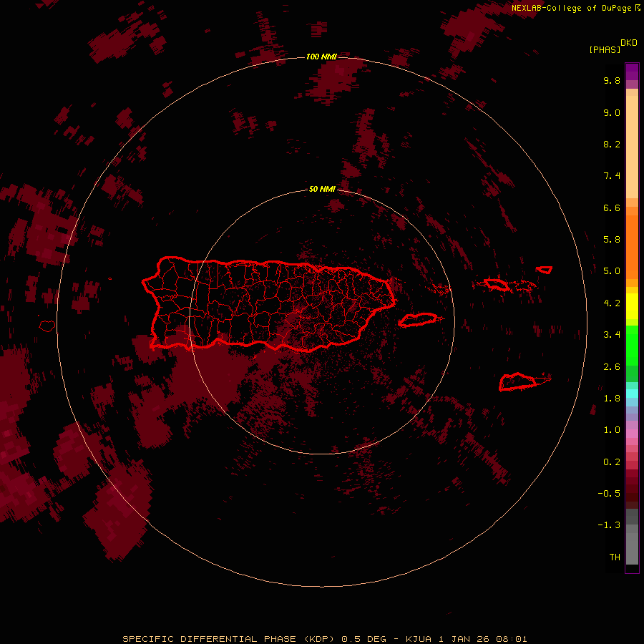Select the -0.5 scale value
644x644 pixels.
(x=609, y=494)
